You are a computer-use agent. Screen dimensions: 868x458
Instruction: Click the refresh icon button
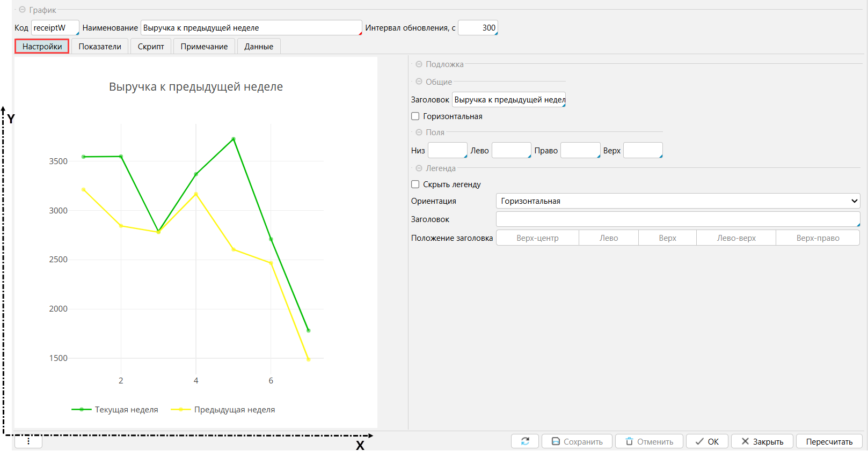[524, 441]
